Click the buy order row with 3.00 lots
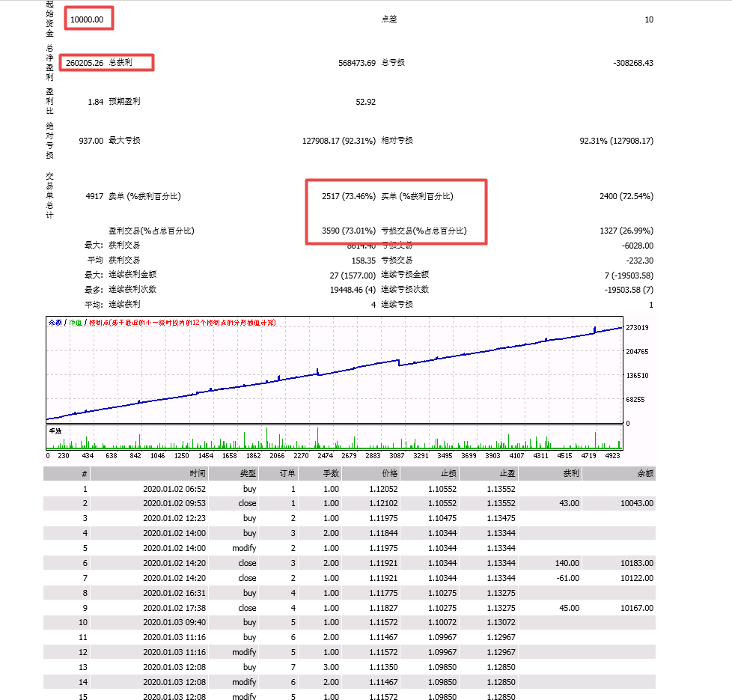732x700 pixels. (x=299, y=667)
